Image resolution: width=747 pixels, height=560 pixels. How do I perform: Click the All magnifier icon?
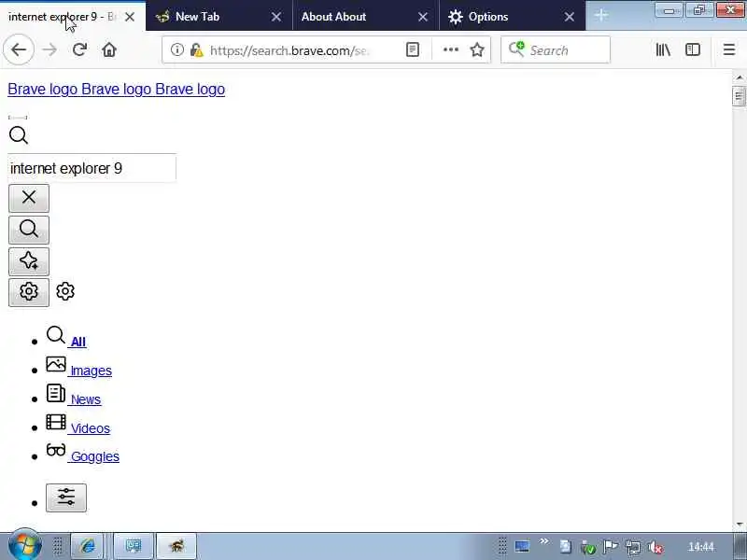[x=56, y=335]
